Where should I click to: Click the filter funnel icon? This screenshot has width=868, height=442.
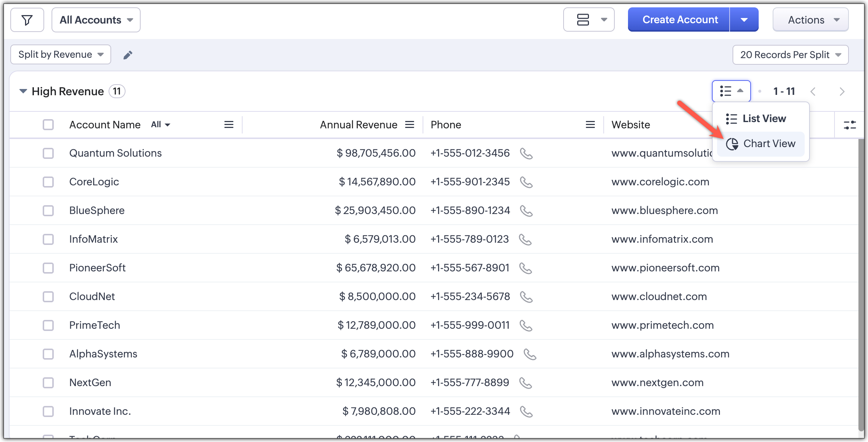pos(27,20)
